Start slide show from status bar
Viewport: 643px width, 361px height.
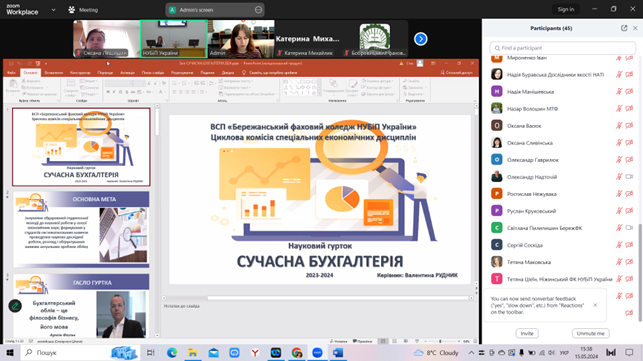(417, 341)
